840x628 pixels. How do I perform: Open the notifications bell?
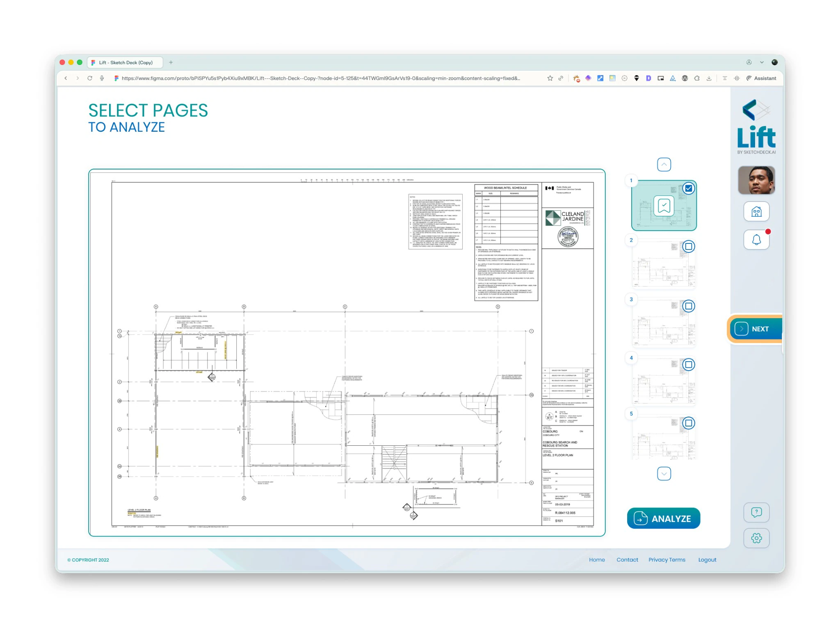click(756, 239)
